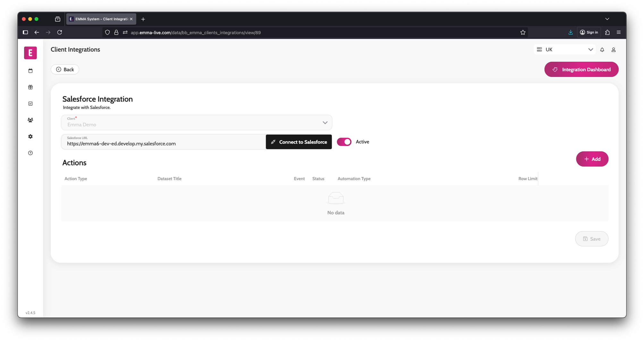
Task: Click the v2.4.5 version label
Action: tap(30, 313)
